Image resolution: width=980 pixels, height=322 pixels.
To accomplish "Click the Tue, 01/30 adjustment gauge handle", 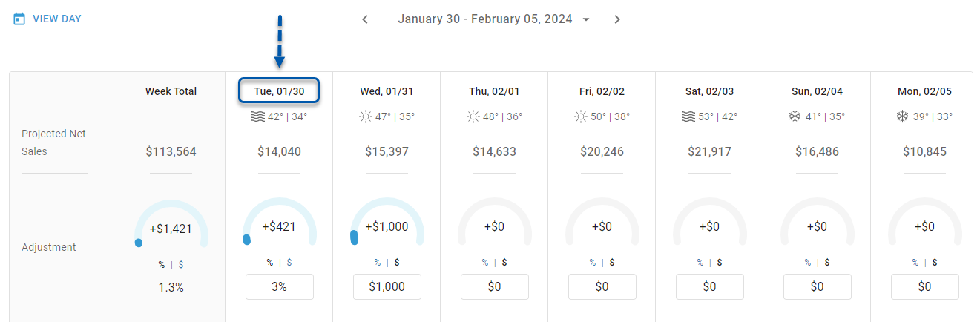I will tap(247, 239).
